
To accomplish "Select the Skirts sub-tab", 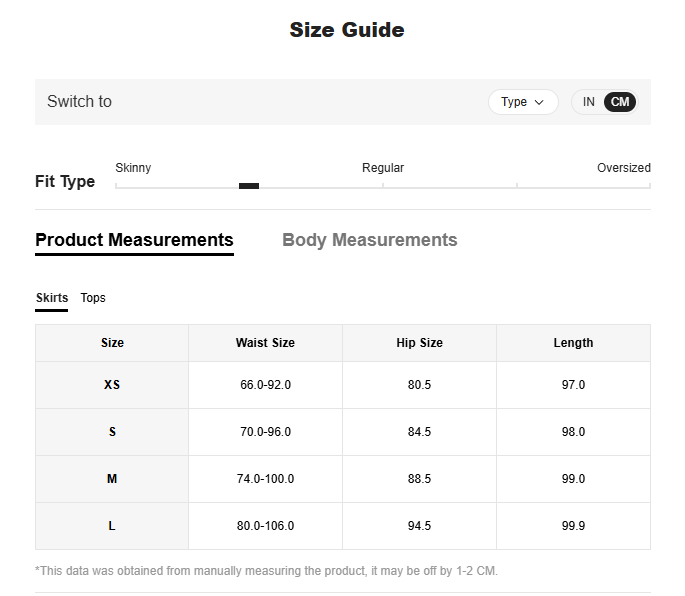I will [x=52, y=298].
